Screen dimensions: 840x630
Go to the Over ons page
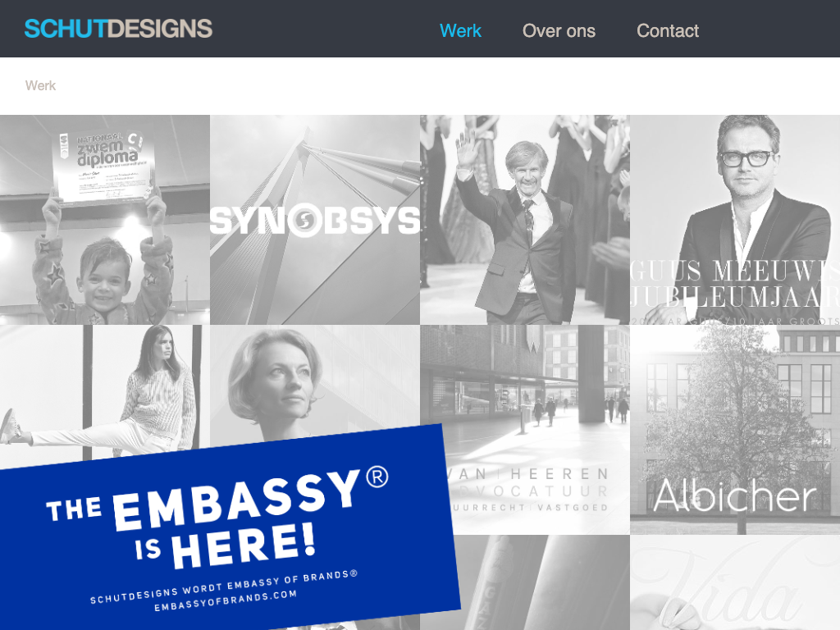[559, 30]
